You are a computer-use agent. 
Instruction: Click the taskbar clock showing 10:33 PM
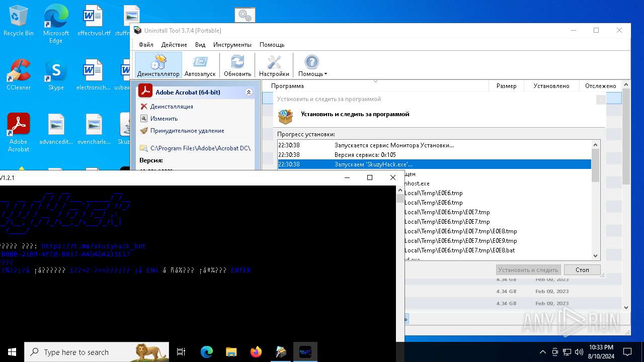coord(601,352)
